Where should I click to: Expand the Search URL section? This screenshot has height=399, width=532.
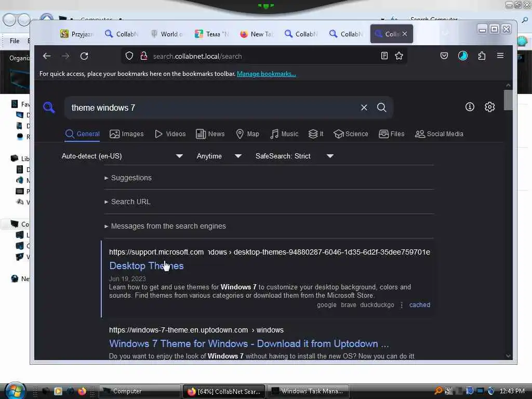128,202
